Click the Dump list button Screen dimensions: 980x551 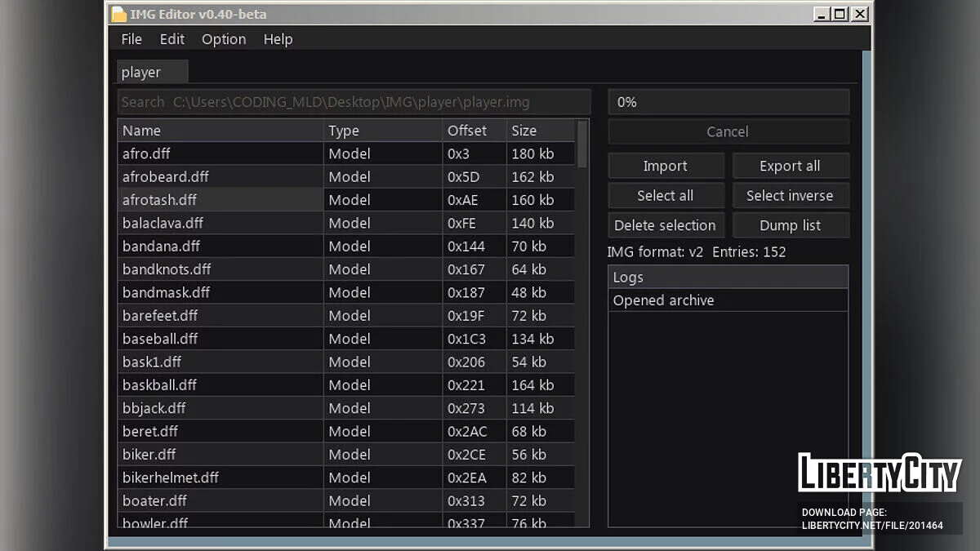(x=790, y=225)
